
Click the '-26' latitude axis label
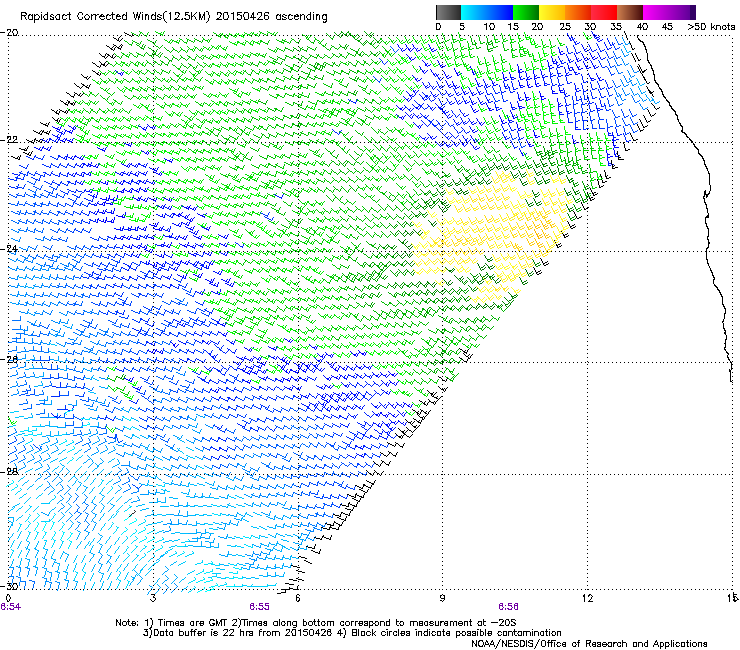point(9,359)
